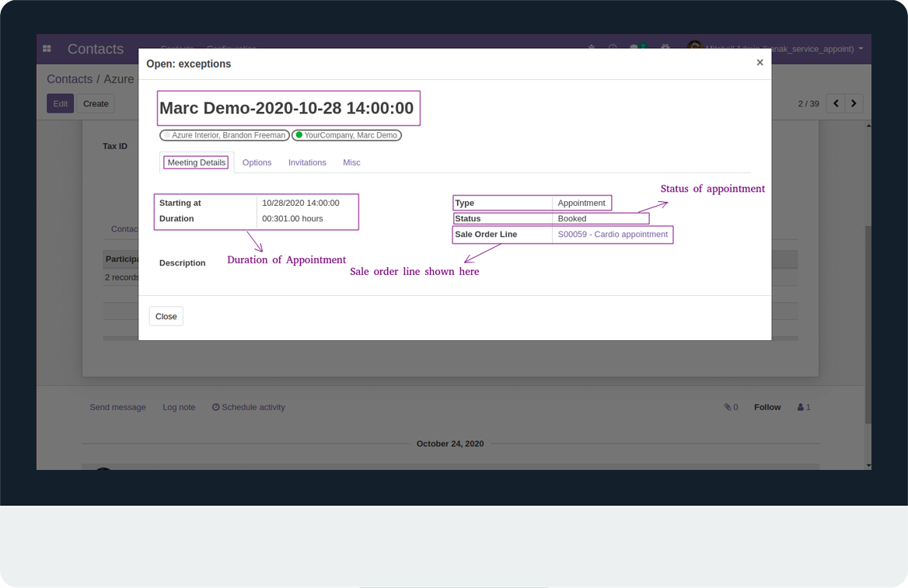This screenshot has height=588, width=908.
Task: Click the '00:301.00 hours' duration value
Action: 292,219
